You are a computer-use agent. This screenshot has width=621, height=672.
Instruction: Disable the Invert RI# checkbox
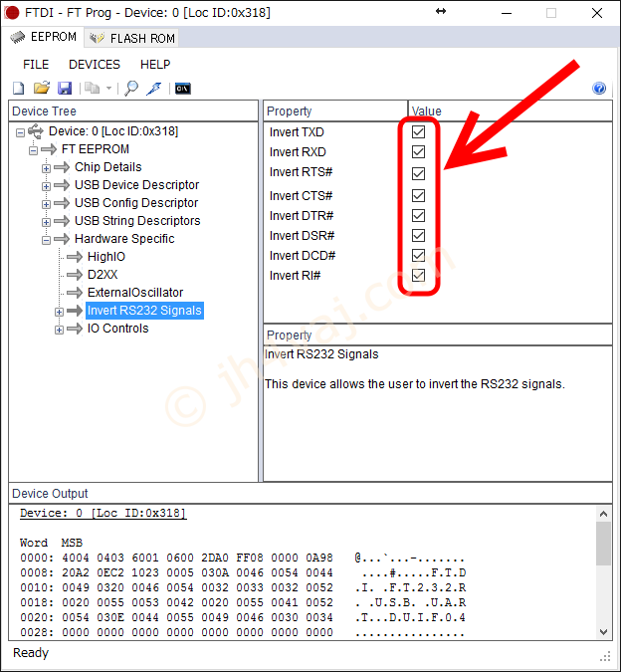click(418, 275)
